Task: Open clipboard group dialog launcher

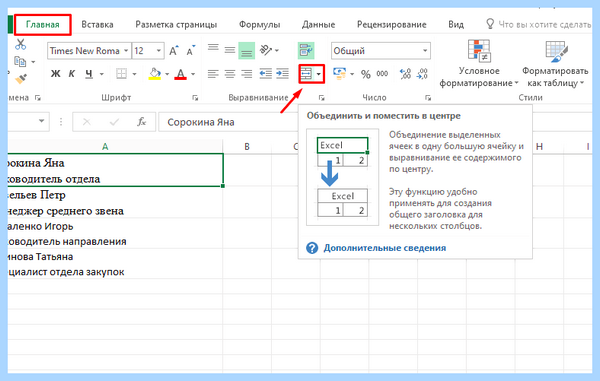Action: click(x=38, y=98)
